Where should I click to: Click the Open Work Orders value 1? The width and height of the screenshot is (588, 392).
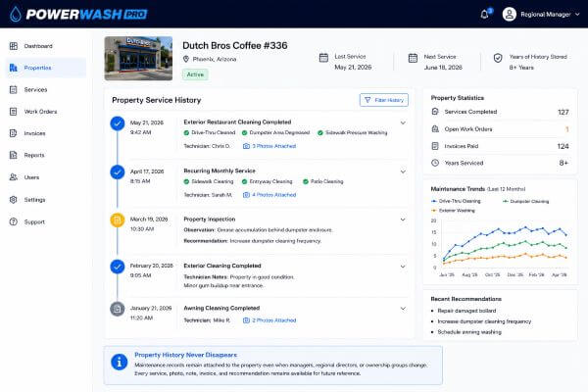coord(567,129)
